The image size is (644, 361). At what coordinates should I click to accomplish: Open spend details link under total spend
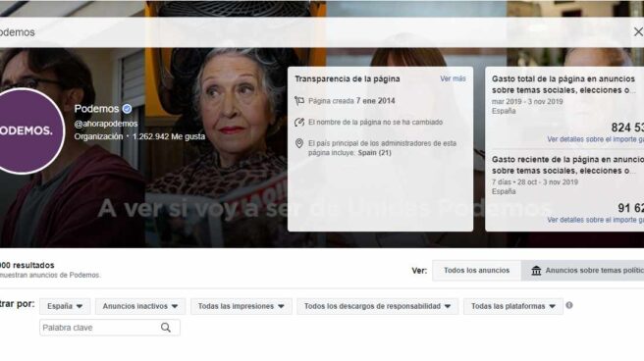click(x=595, y=139)
